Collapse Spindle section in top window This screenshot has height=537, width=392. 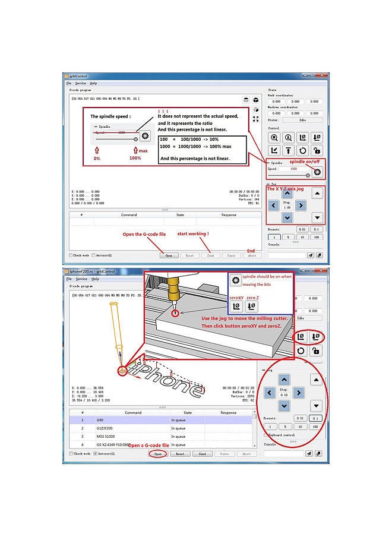point(268,163)
